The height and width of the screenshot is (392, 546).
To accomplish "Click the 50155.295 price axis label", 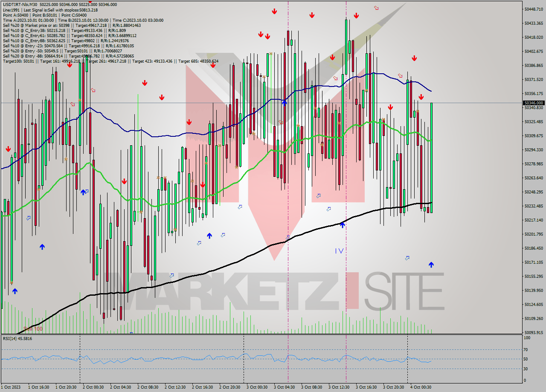I will pos(533,276).
